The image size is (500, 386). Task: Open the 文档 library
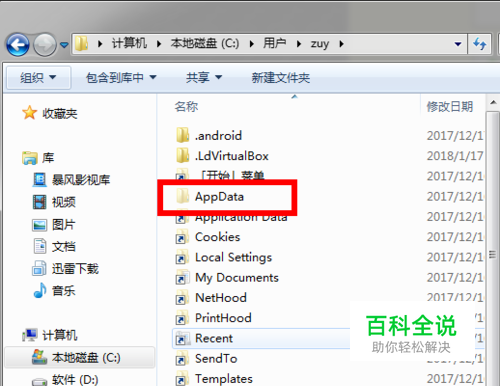64,247
